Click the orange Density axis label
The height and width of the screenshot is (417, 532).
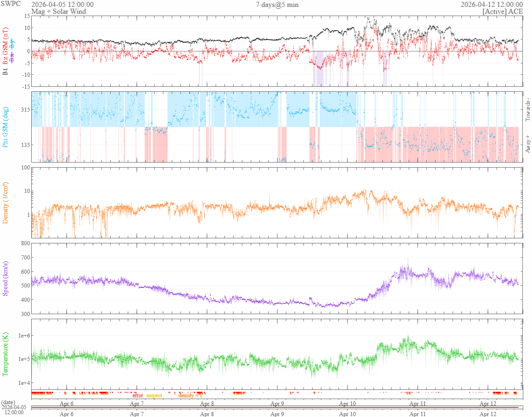pyautogui.click(x=6, y=202)
